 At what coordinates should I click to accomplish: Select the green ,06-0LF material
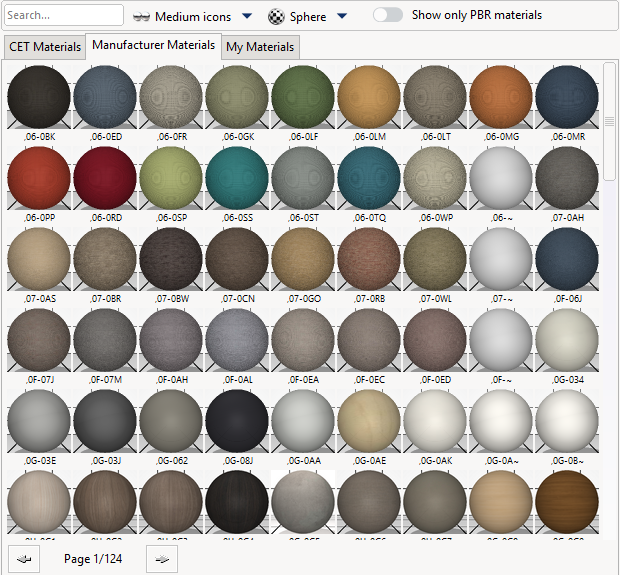pos(303,97)
